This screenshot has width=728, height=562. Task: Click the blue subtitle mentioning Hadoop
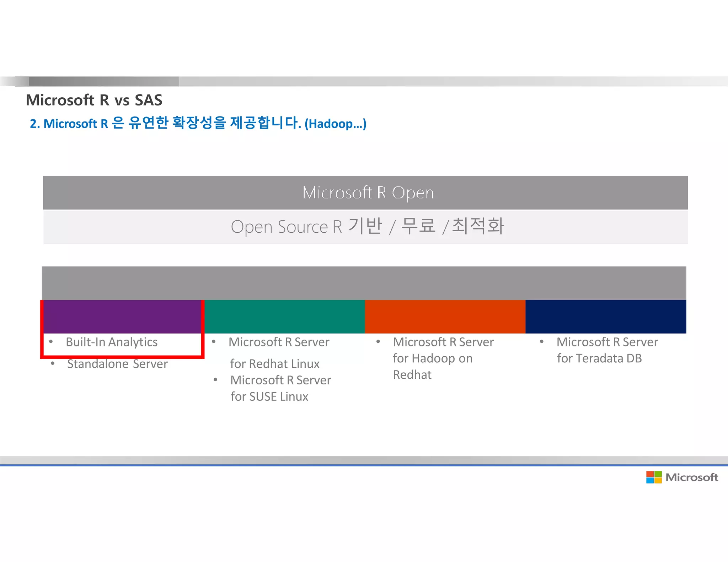[x=198, y=123]
